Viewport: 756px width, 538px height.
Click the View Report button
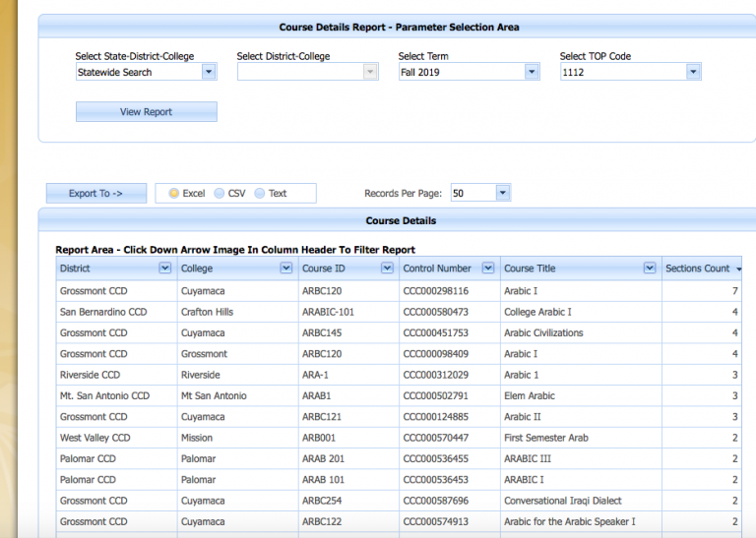pos(146,112)
